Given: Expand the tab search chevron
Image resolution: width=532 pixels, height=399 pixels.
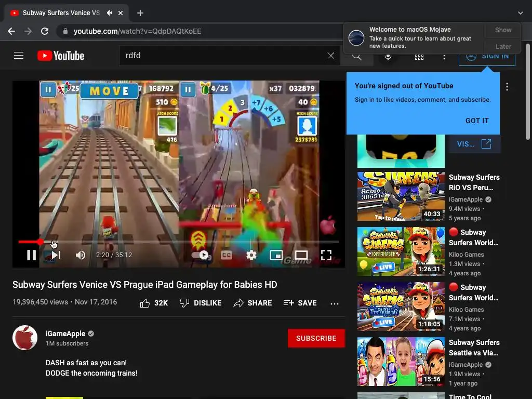Looking at the screenshot, I should coord(521,13).
